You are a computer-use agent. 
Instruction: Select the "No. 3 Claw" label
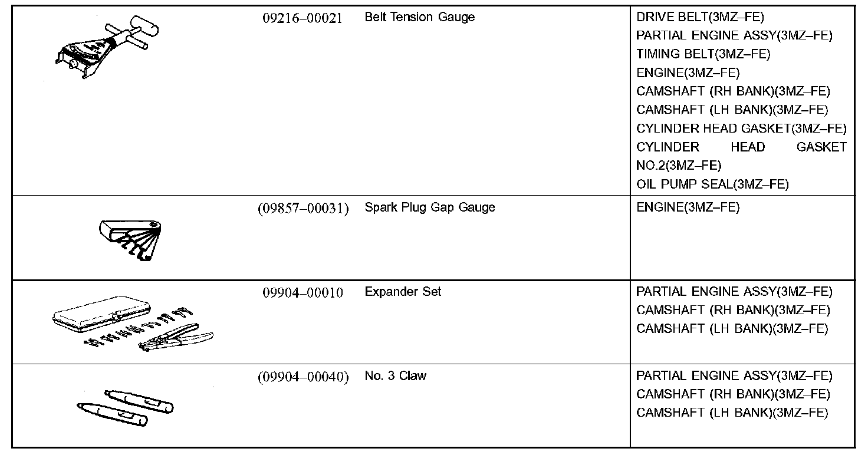click(x=395, y=376)
